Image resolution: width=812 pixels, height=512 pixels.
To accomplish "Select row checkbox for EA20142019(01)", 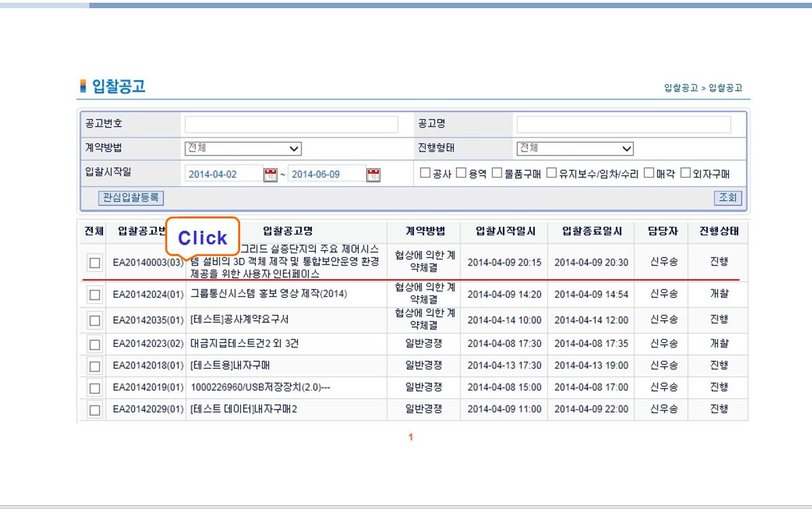I will coord(95,388).
